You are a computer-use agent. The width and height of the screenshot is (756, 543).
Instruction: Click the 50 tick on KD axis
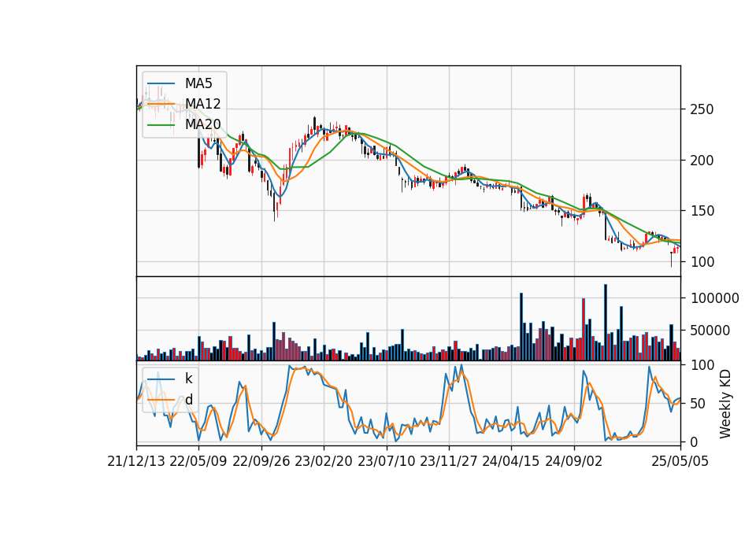696,403
